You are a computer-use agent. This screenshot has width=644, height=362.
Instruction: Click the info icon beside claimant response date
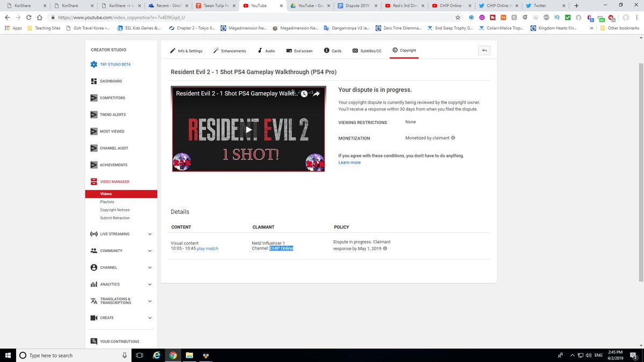pos(385,248)
